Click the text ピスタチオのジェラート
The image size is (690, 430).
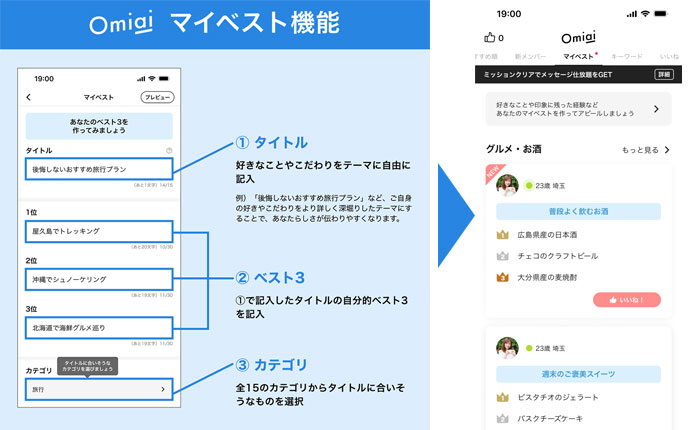(x=558, y=397)
